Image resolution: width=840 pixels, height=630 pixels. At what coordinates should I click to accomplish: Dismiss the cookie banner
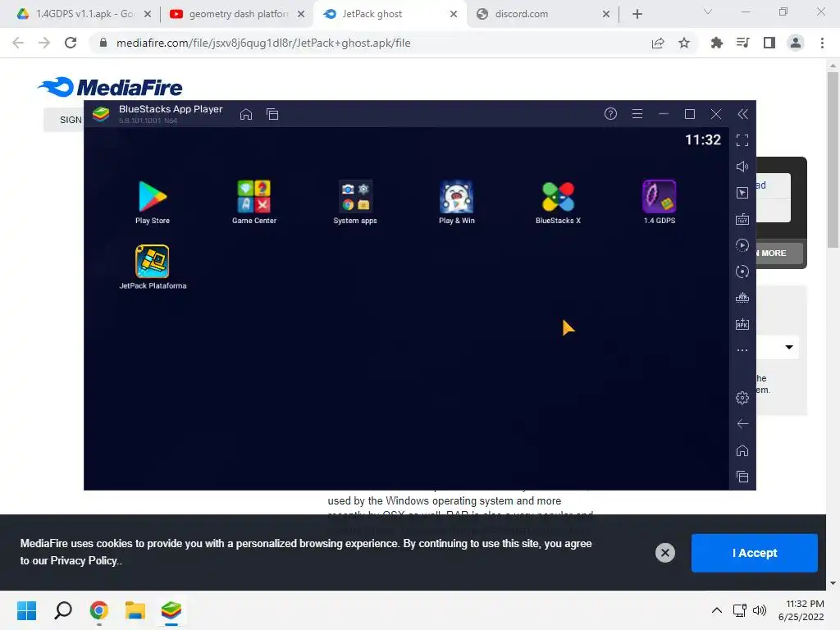click(x=664, y=553)
